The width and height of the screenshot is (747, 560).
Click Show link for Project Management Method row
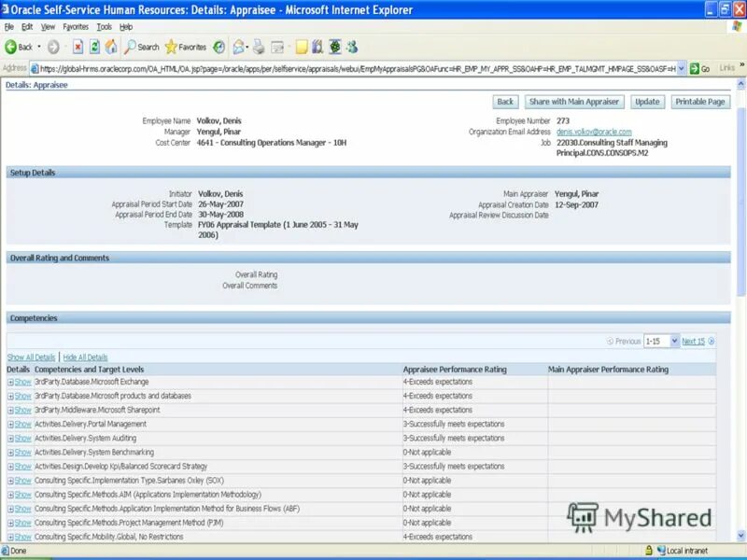click(x=22, y=523)
